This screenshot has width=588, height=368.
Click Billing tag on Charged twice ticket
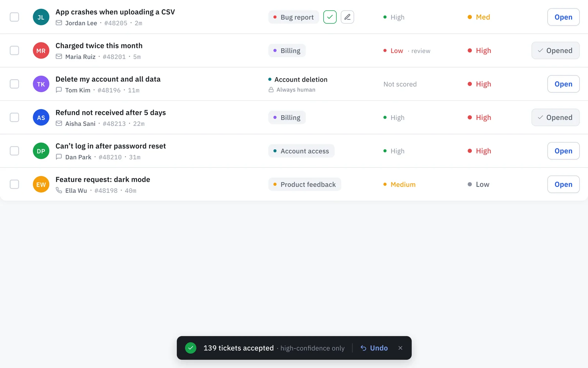point(287,50)
